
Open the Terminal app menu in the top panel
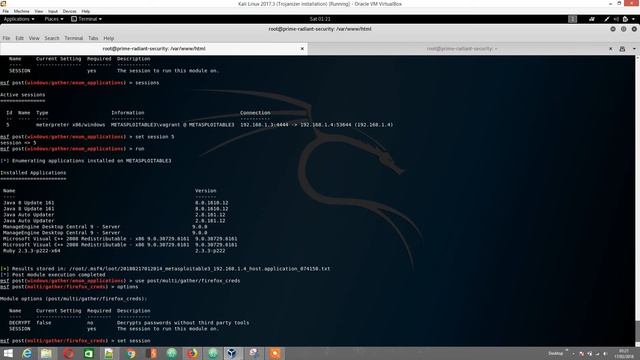coord(87,19)
